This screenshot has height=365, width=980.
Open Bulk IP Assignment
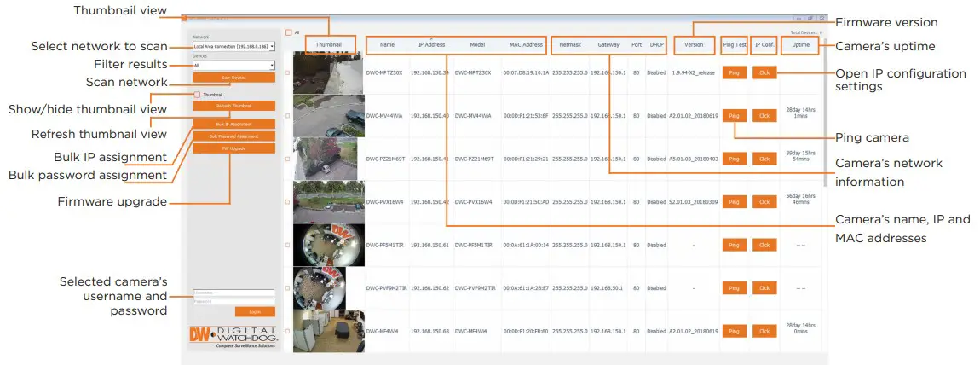[x=233, y=125]
